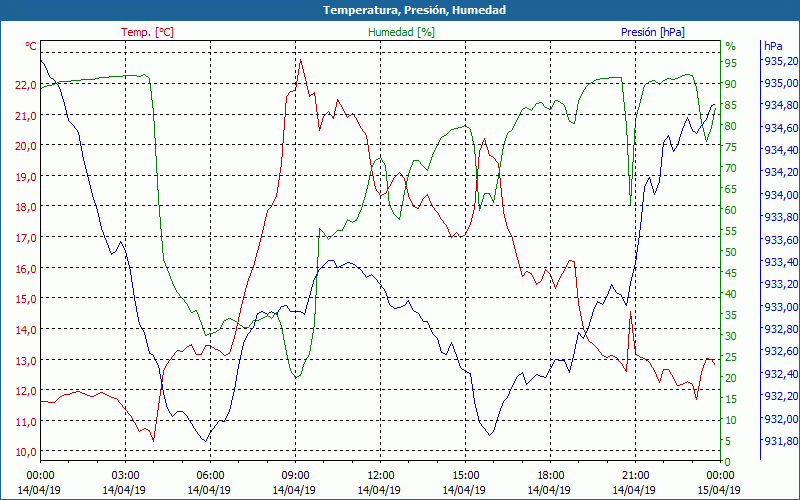Viewport: 800px width, 500px height.
Task: Click the '85' humidity axis tick
Action: (731, 105)
